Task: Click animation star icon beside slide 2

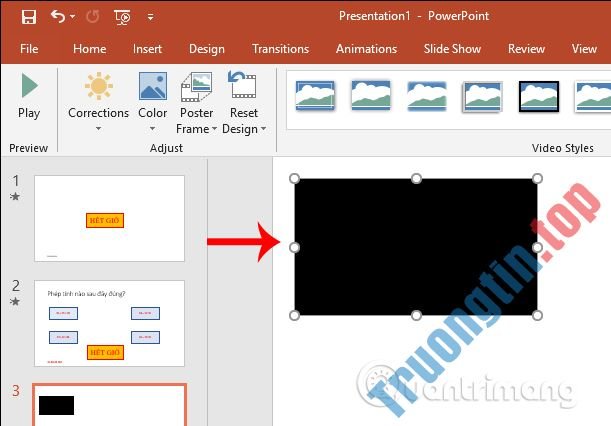Action: (x=15, y=301)
